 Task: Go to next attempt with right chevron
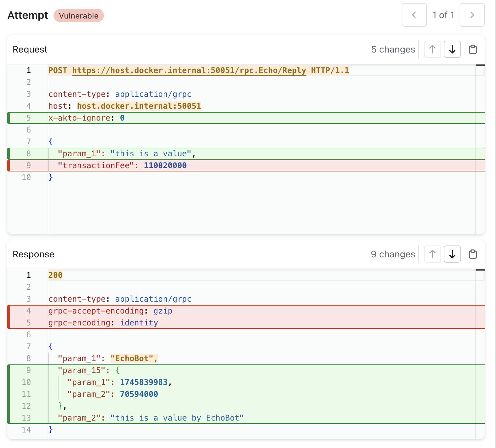(472, 15)
